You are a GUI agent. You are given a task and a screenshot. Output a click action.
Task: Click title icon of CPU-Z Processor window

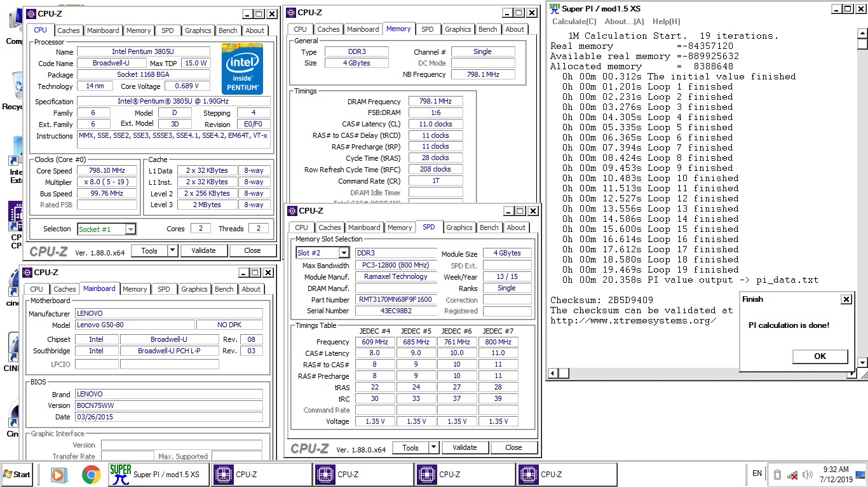[x=30, y=13]
